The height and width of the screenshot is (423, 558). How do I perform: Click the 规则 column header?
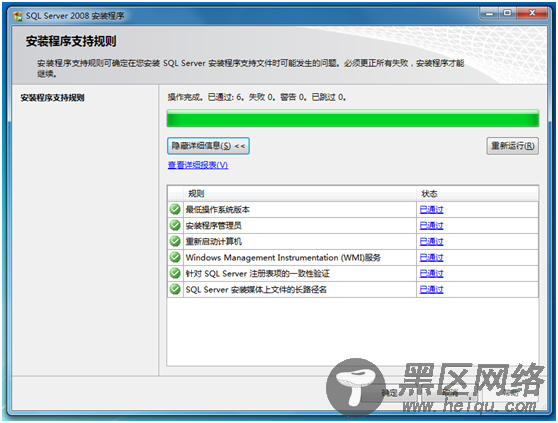[x=300, y=194]
